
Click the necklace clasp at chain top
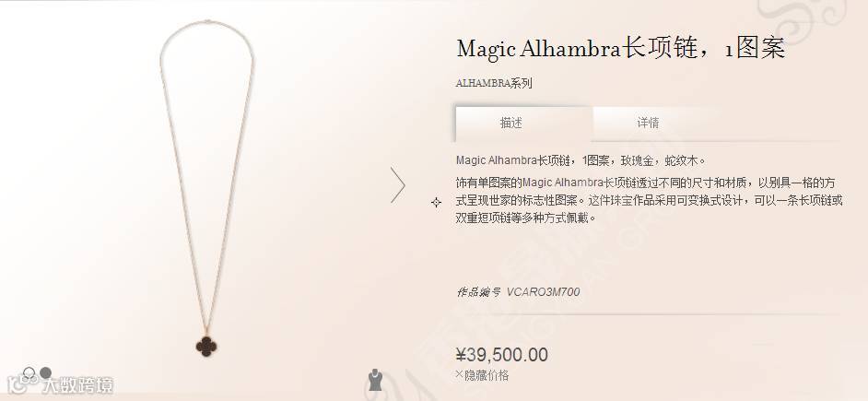(x=207, y=20)
